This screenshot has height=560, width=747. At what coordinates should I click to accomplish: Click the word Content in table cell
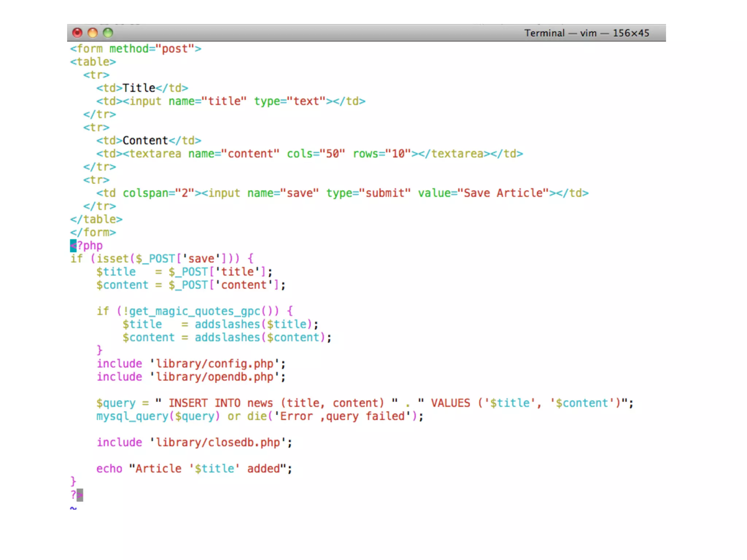pos(145,141)
